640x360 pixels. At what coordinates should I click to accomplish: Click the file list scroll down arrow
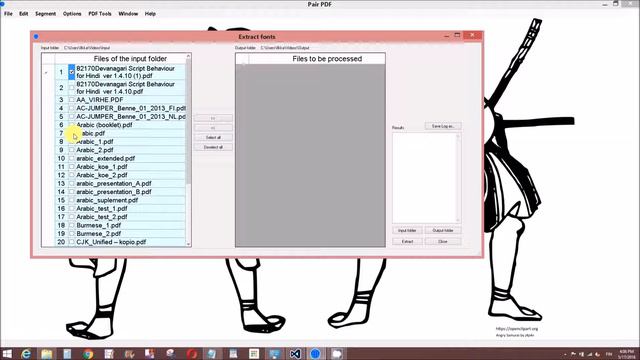188,244
